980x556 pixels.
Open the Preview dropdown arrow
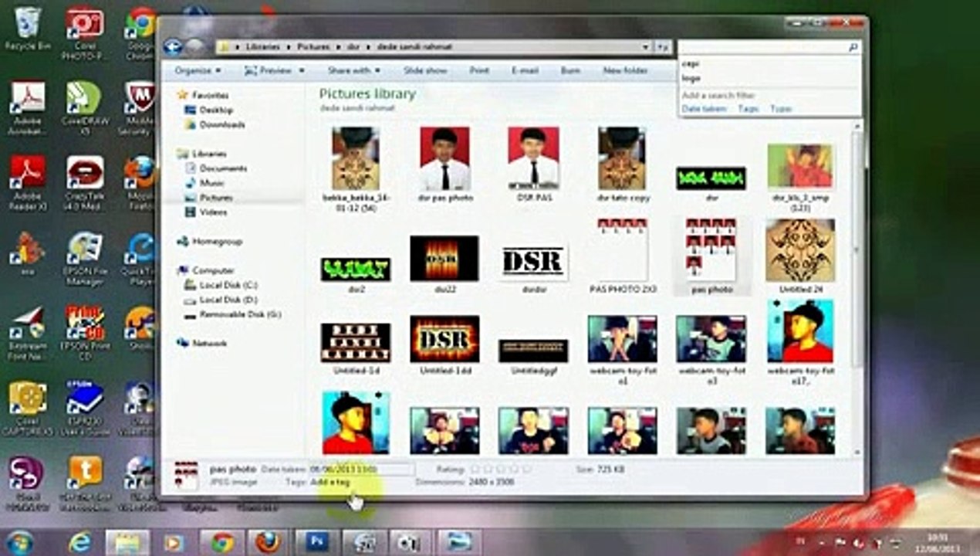(302, 70)
